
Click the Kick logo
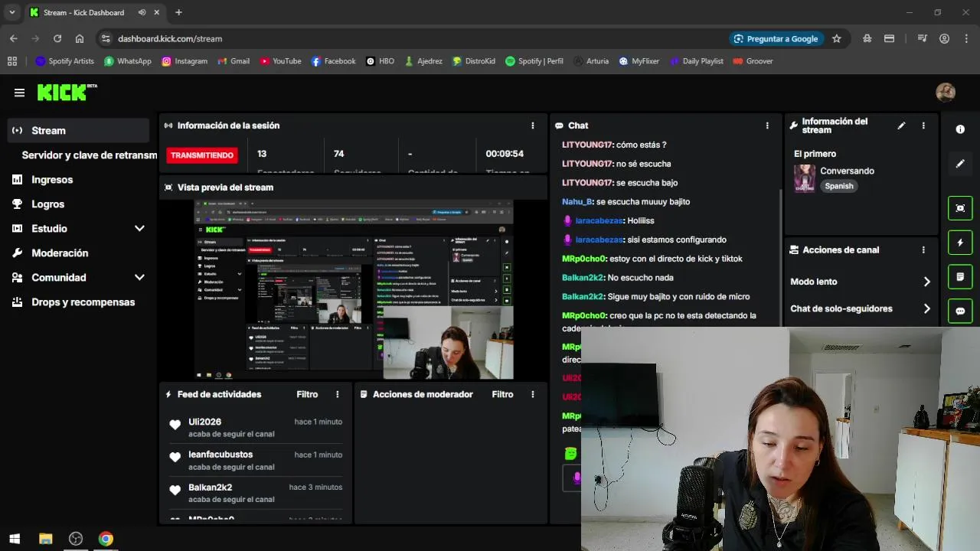click(x=67, y=92)
